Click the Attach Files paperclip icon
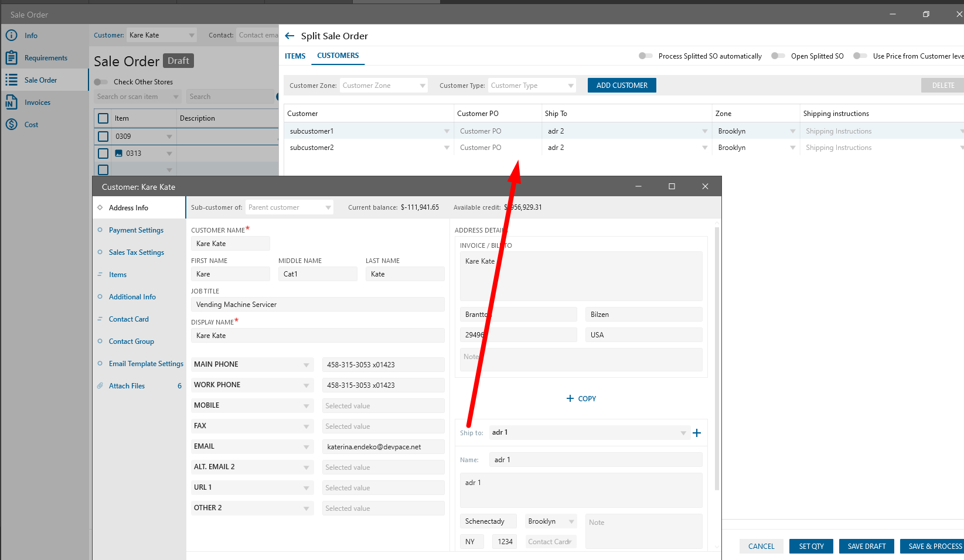964x560 pixels. click(100, 386)
